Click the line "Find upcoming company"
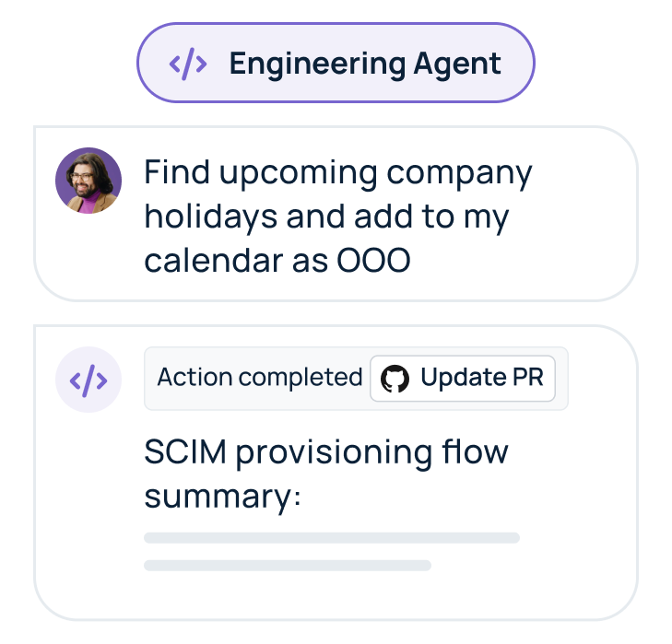The width and height of the screenshot is (672, 644). coord(338,173)
